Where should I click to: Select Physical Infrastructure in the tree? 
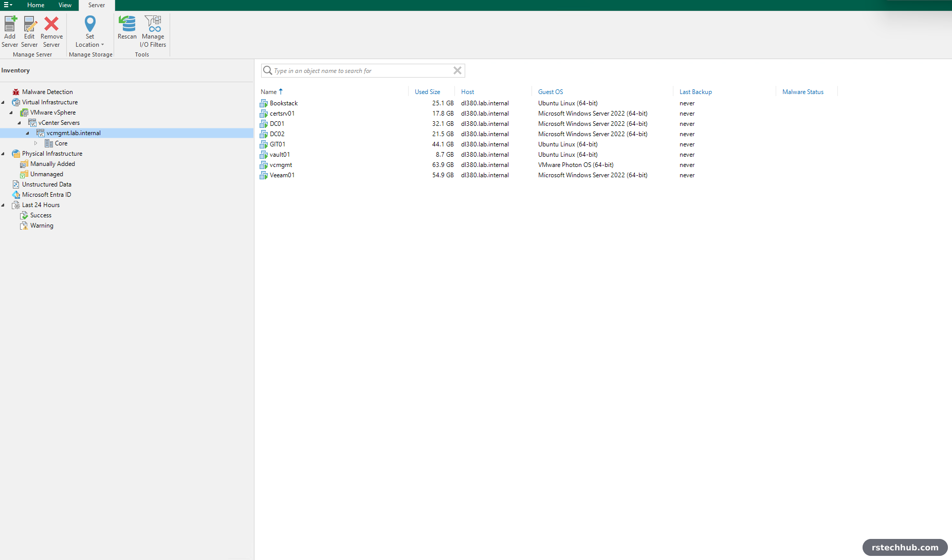click(52, 154)
